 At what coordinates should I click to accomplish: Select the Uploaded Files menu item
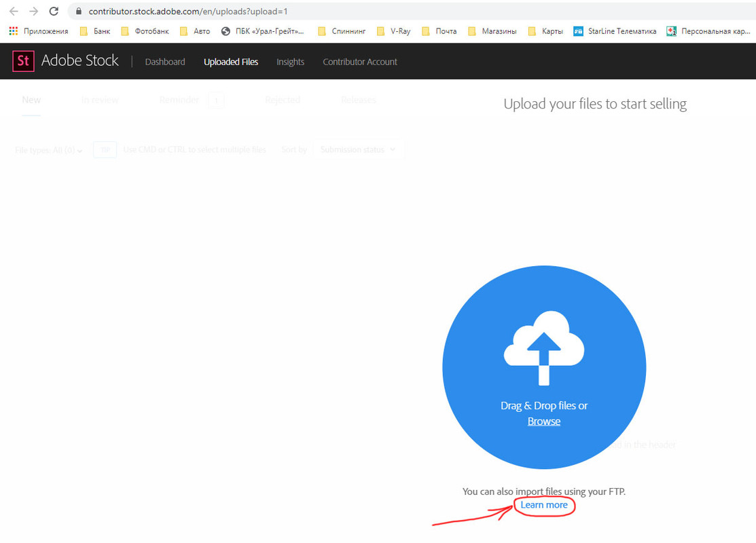tap(231, 62)
